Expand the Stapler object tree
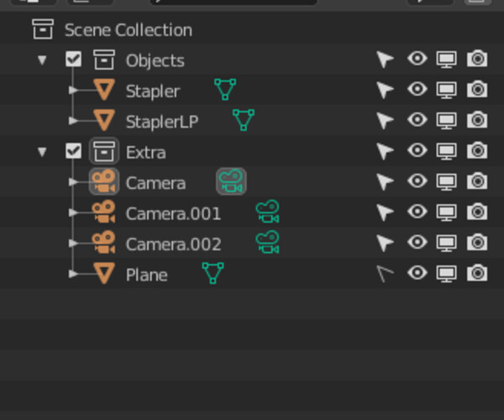Viewport: 504px width, 420px height. click(x=74, y=90)
